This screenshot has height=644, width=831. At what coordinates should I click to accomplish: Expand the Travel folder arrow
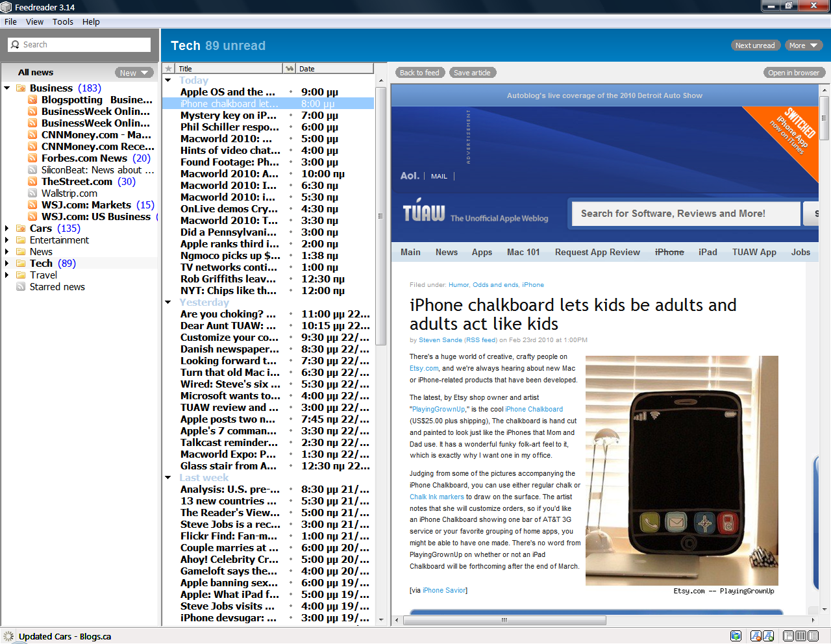7,275
